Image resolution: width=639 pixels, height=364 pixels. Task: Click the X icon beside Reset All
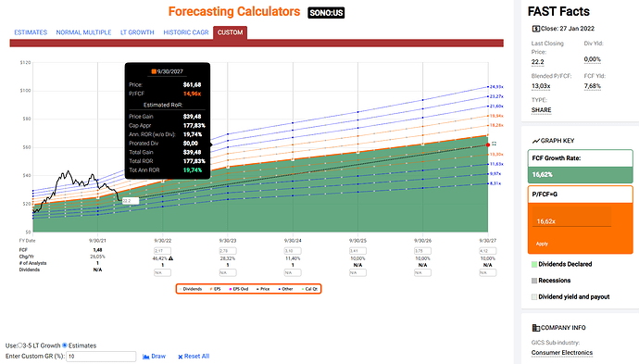pyautogui.click(x=181, y=357)
